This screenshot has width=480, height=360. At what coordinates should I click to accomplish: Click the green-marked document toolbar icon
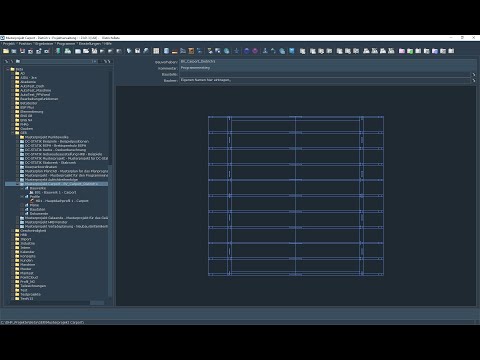tap(410, 51)
